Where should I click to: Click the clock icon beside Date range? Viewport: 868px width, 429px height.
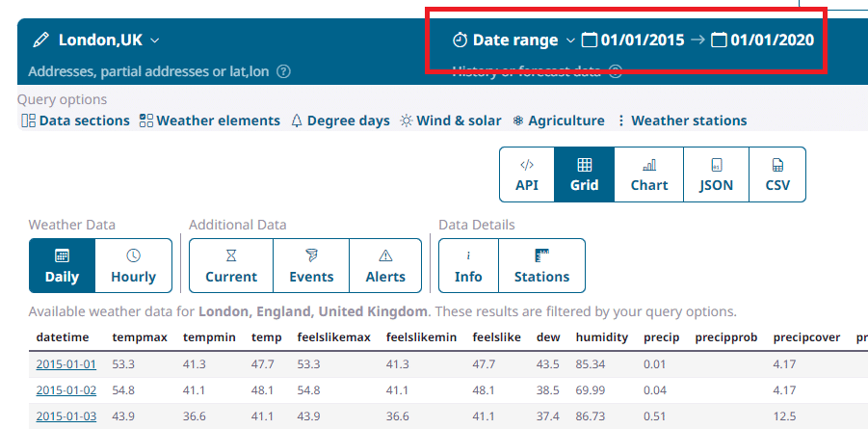(x=460, y=40)
